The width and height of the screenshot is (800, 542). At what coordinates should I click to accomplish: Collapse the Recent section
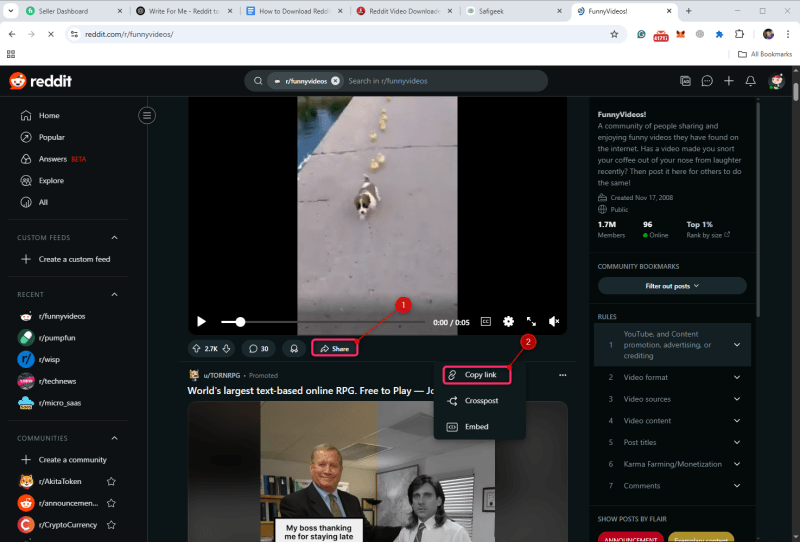coord(114,294)
